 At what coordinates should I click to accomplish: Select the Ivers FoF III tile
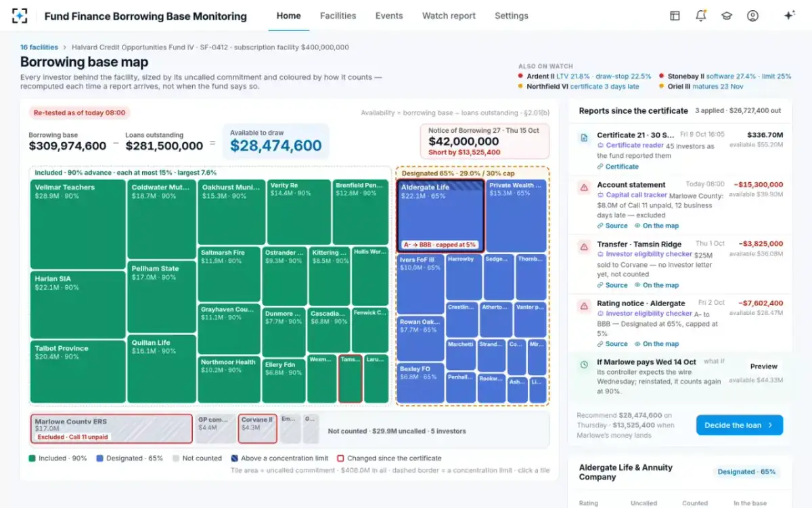tap(420, 284)
